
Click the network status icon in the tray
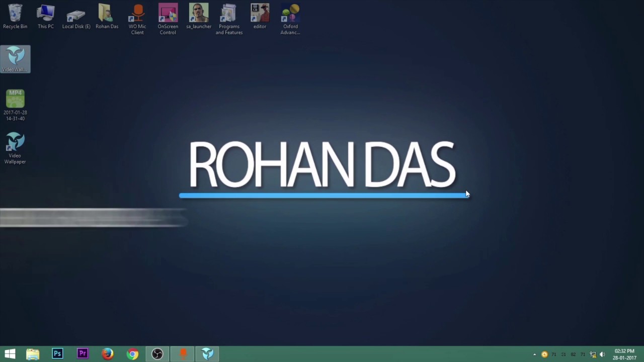click(x=593, y=354)
